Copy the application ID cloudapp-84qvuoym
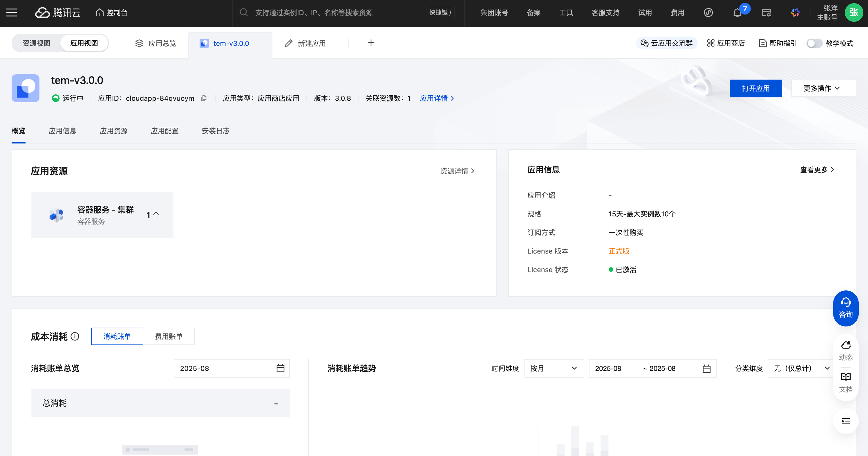 pos(204,98)
